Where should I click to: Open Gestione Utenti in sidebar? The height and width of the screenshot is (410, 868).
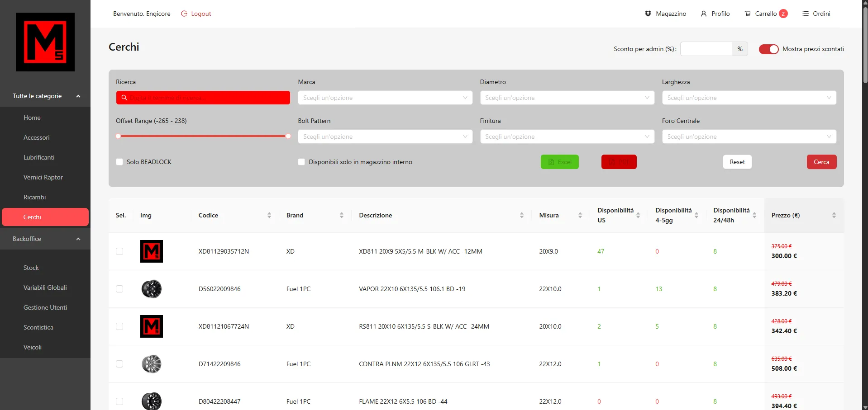(x=45, y=307)
